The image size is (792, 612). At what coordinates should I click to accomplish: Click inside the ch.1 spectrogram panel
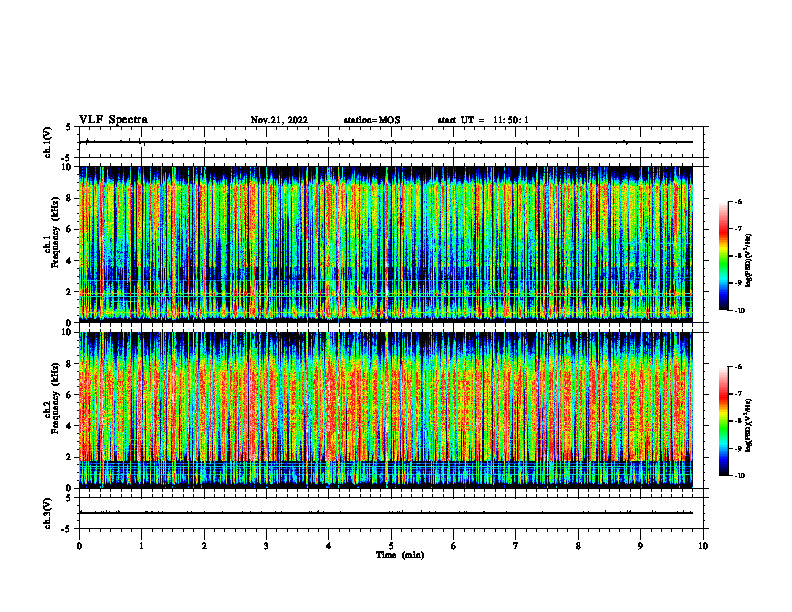point(386,244)
